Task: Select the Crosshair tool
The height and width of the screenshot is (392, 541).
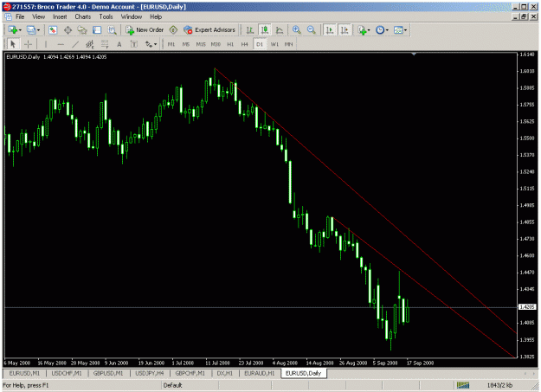Action: tap(28, 44)
